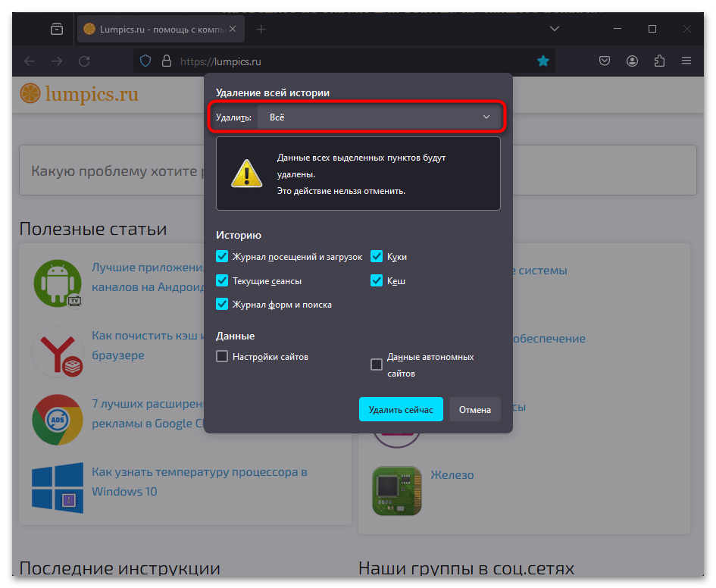Open the hamburger application menu

[x=686, y=61]
